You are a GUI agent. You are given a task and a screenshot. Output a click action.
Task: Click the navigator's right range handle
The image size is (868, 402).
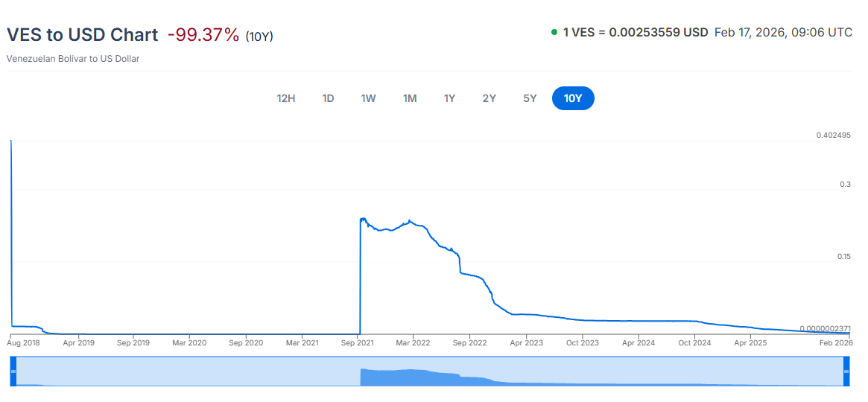[846, 371]
